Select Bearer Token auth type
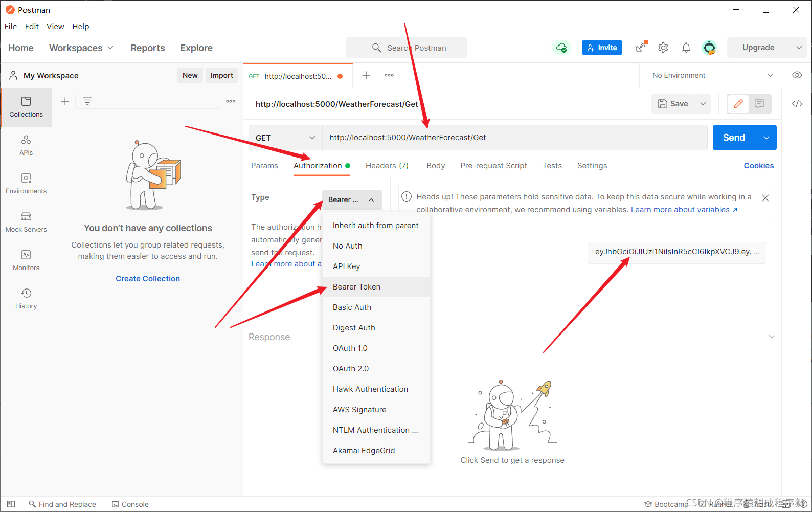 coord(376,287)
